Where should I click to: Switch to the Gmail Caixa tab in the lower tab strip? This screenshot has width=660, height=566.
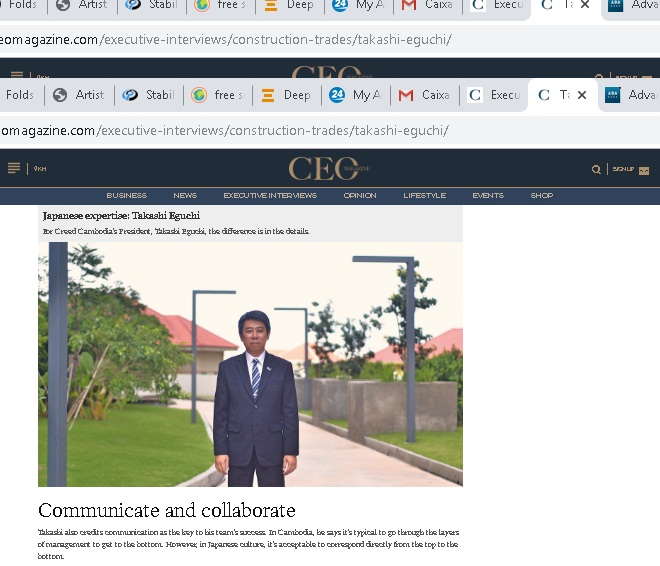[423, 95]
